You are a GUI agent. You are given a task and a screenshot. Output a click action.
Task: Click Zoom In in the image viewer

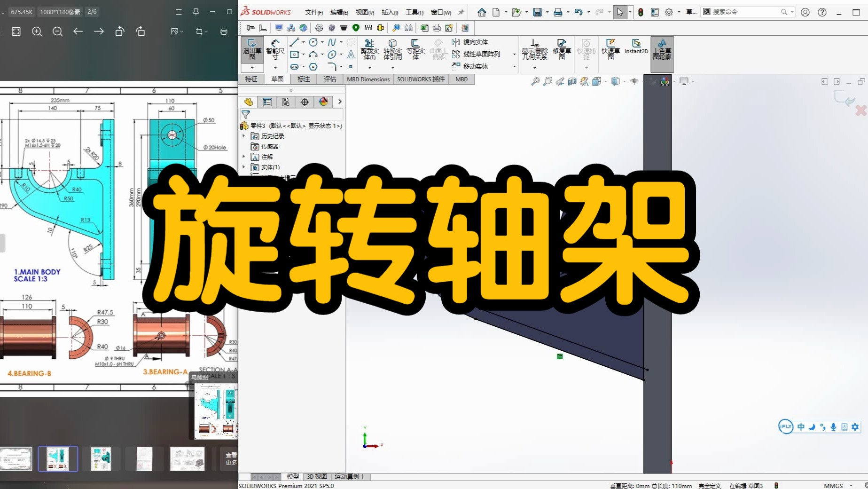(x=37, y=32)
